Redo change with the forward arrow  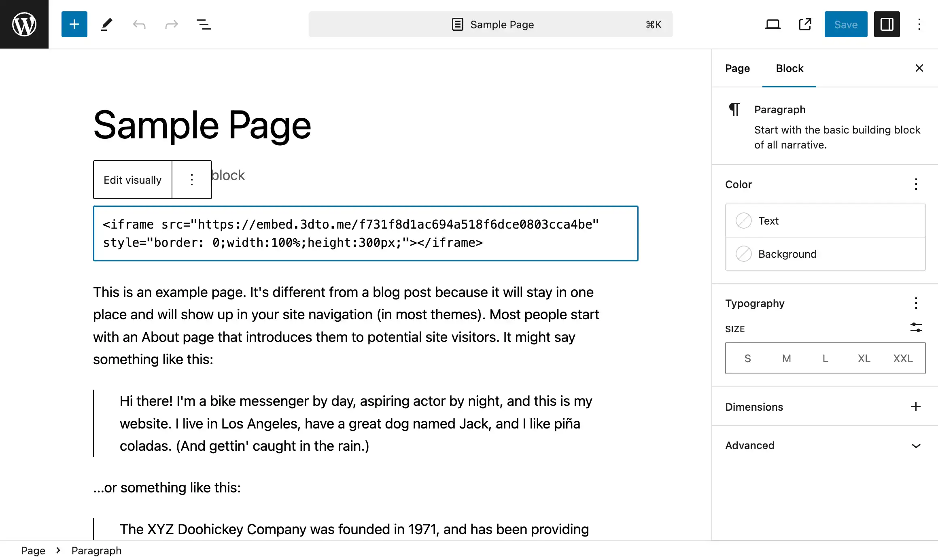(171, 24)
